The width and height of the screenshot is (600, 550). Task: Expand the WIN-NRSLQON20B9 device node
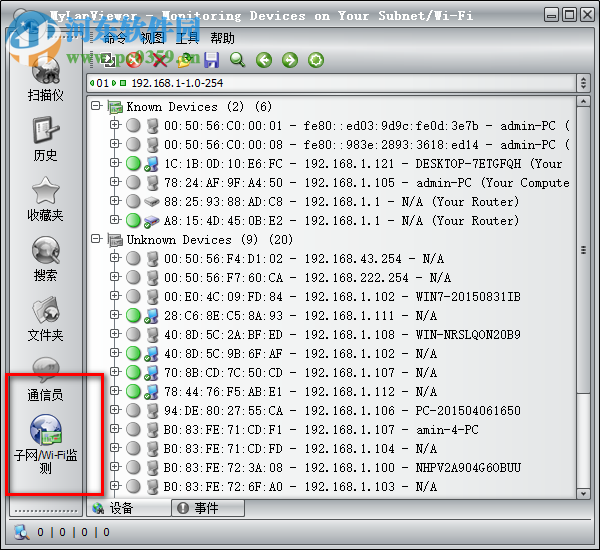[114, 334]
